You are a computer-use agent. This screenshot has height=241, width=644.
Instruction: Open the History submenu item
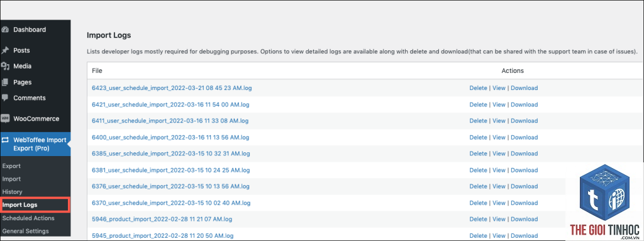pyautogui.click(x=13, y=192)
